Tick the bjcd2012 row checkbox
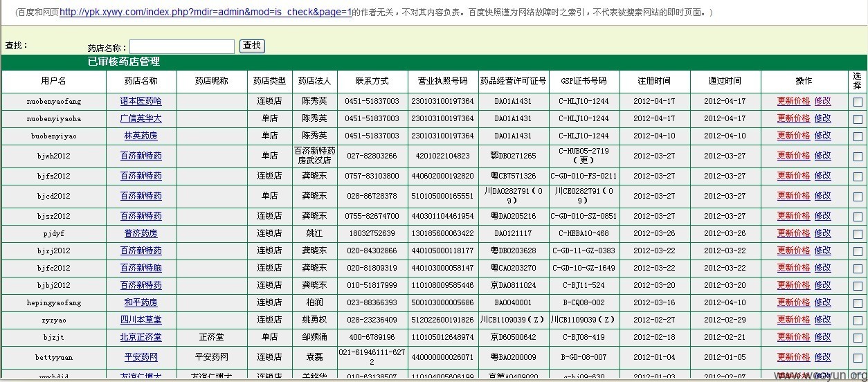 [858, 197]
